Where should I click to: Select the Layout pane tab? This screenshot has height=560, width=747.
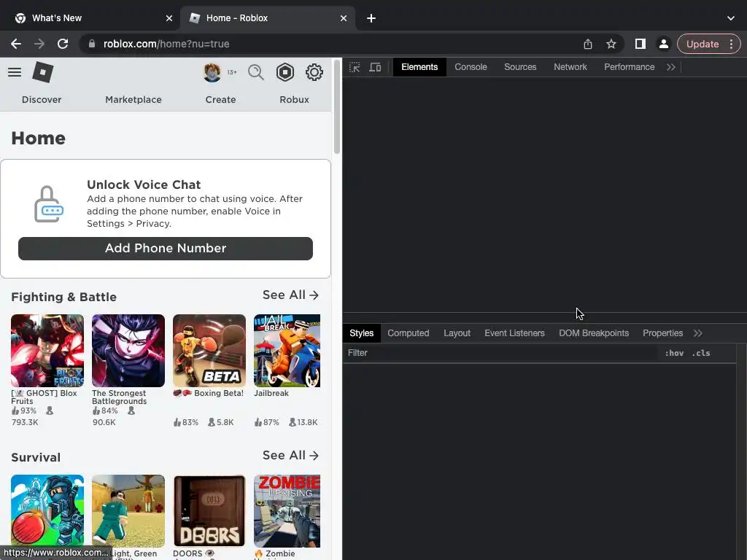click(457, 333)
